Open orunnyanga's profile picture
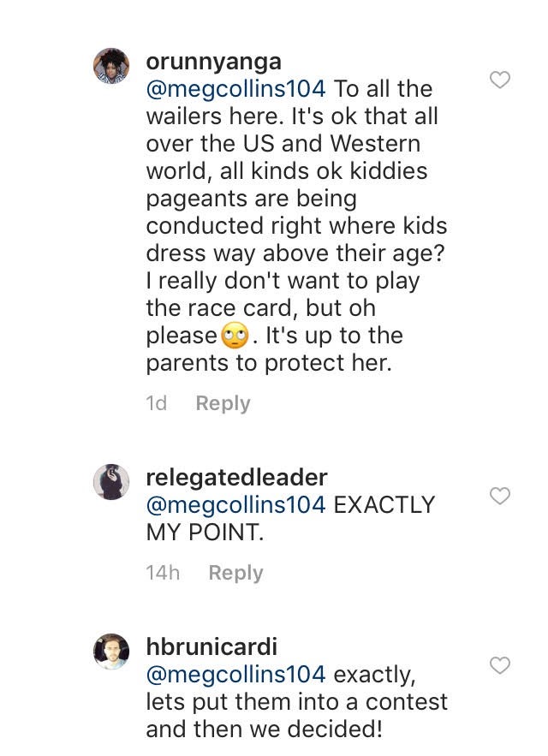 pyautogui.click(x=111, y=67)
